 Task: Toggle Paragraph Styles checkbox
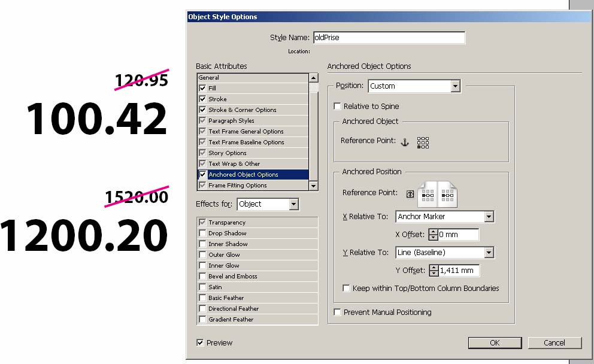[x=202, y=120]
